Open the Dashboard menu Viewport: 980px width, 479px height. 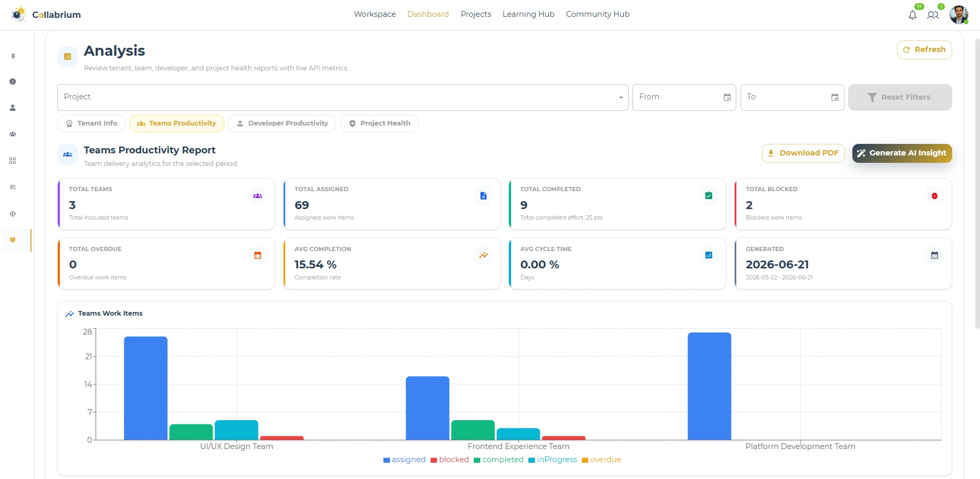(x=428, y=14)
